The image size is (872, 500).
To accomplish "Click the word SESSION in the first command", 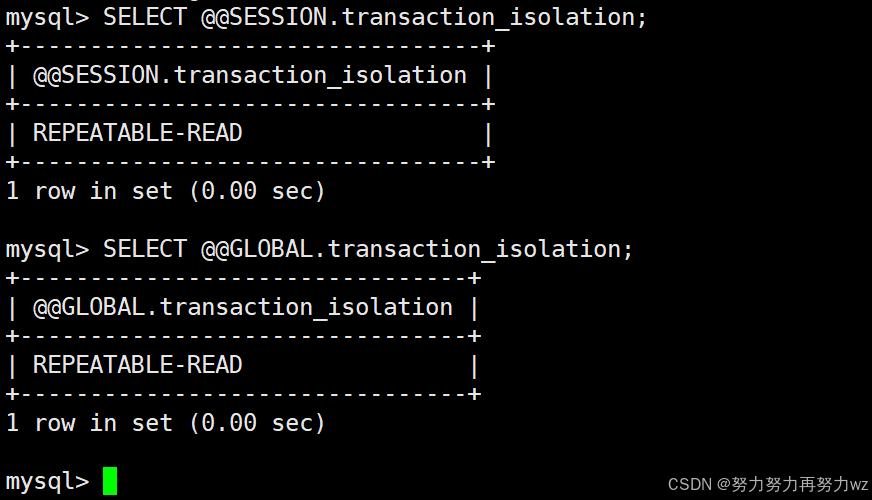I will (x=278, y=17).
